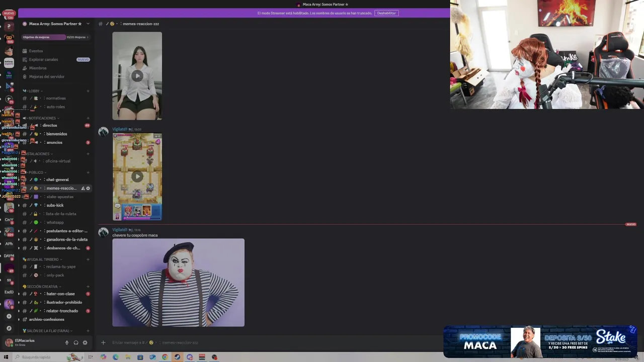This screenshot has height=362, width=644.
Task: Open the archivo-confesiones channel
Action: coord(55,319)
